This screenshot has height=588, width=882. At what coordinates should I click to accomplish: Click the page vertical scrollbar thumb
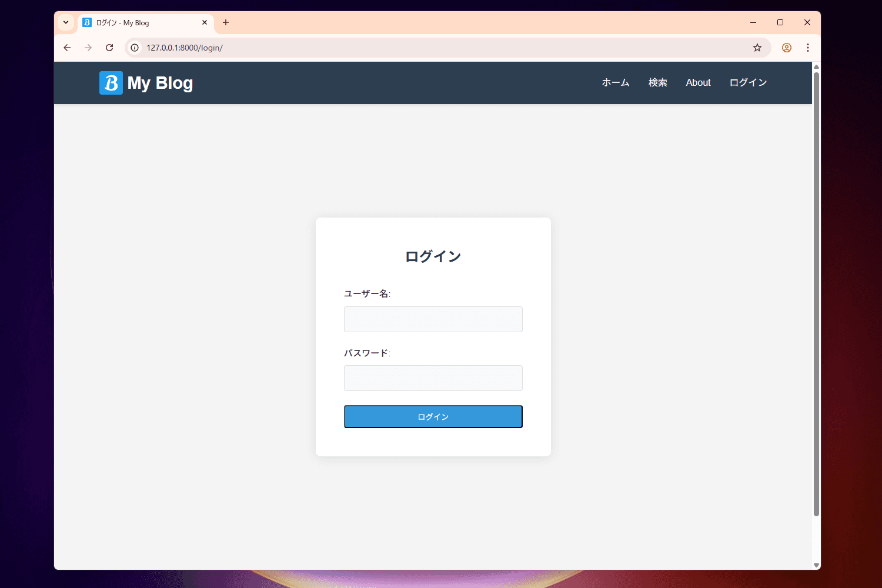pos(816,294)
